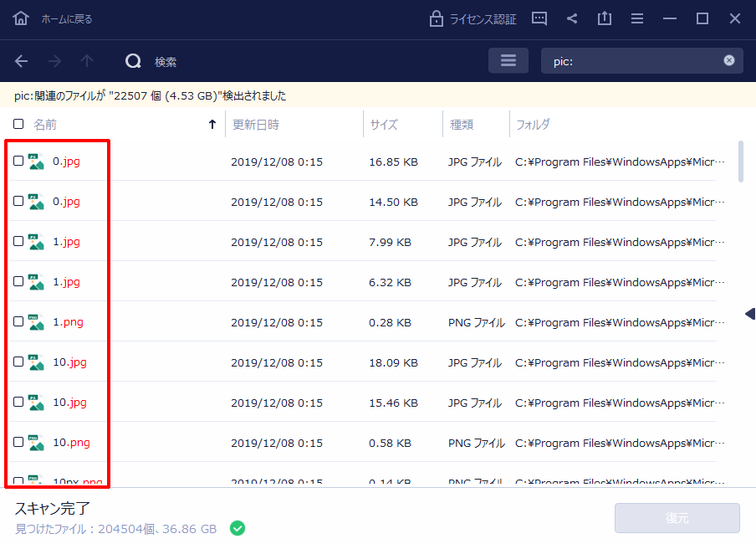Click the home icon to return home
The height and width of the screenshot is (544, 756).
coord(21,18)
